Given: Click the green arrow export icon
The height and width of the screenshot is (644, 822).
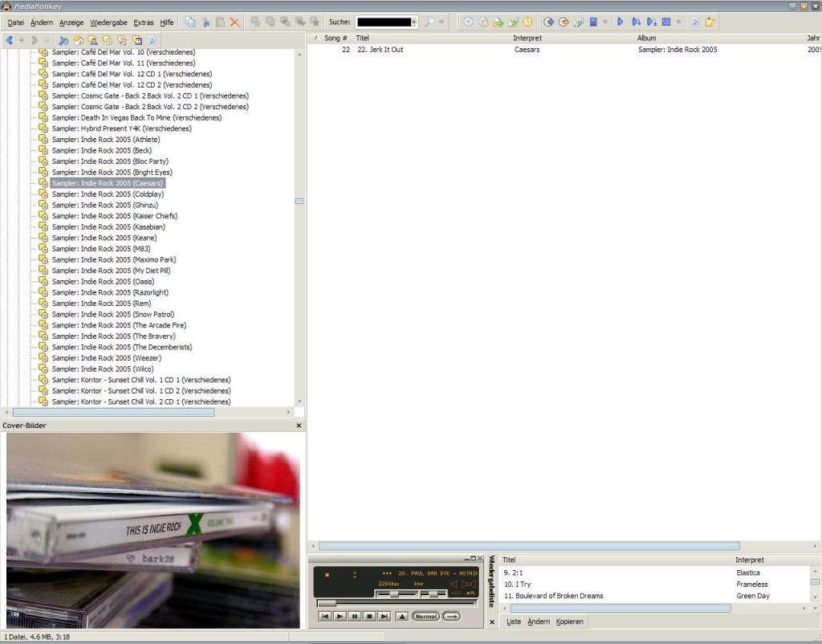Looking at the screenshot, I should pyautogui.click(x=498, y=22).
